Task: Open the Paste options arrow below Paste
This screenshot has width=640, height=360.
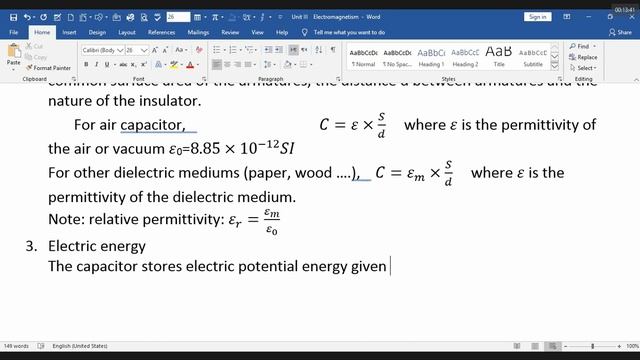Action: pos(13,69)
